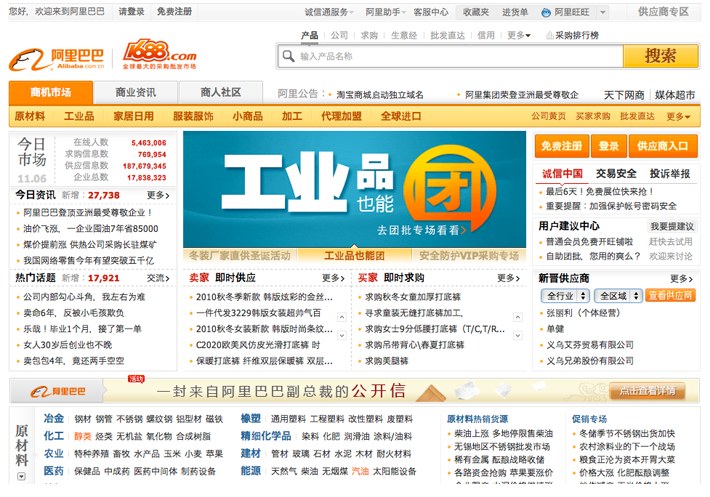The height and width of the screenshot is (497, 710).
Task: Click the Alibaba logo
Action: (57, 59)
